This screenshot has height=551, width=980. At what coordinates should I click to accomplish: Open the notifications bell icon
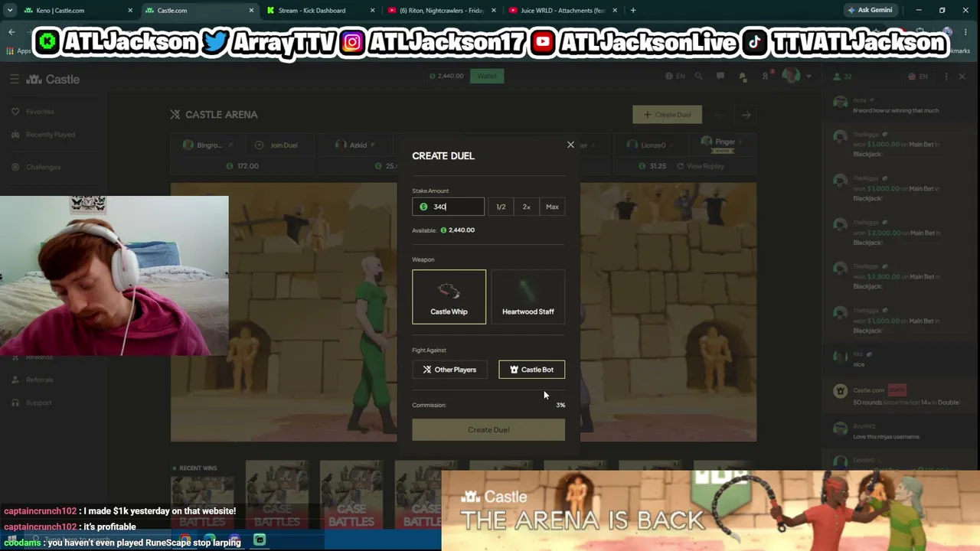[x=743, y=77]
